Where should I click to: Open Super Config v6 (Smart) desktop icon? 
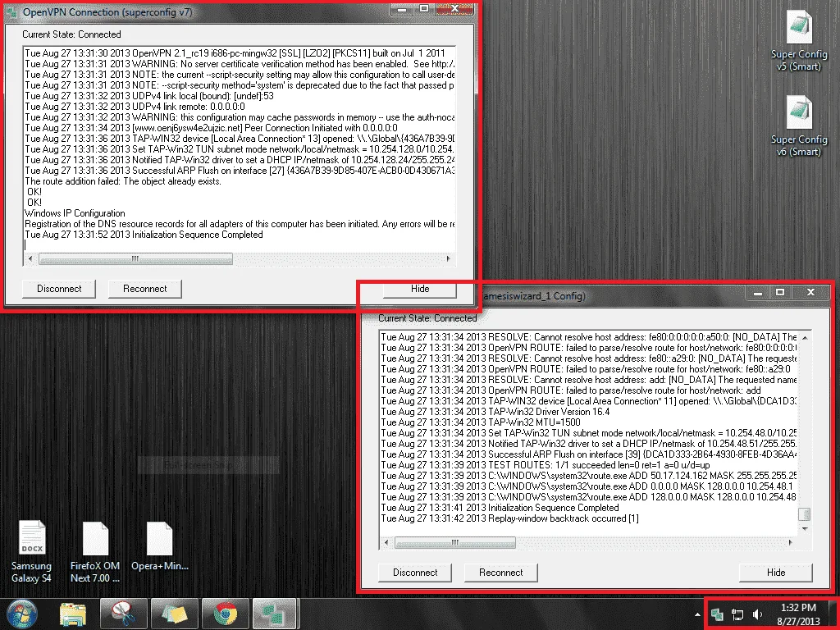click(x=799, y=126)
